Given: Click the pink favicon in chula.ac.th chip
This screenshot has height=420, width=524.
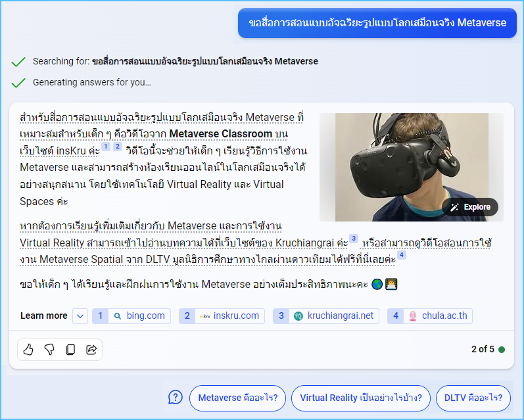Looking at the screenshot, I should 413,316.
